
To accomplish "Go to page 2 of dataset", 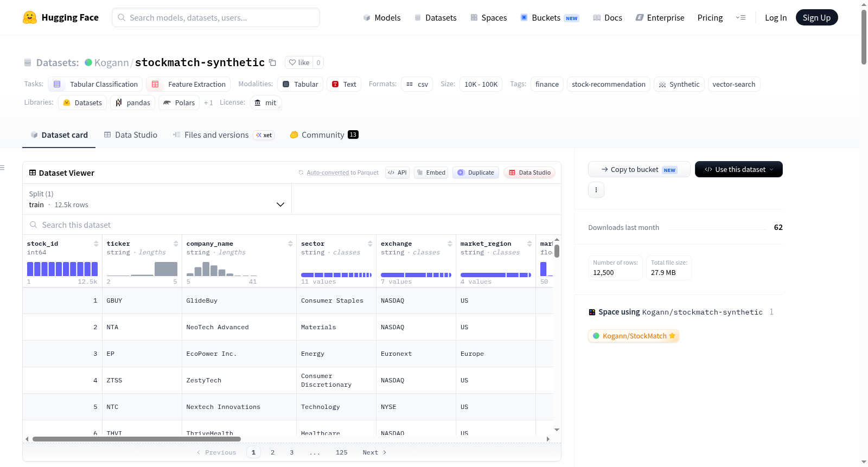I will coord(272,452).
